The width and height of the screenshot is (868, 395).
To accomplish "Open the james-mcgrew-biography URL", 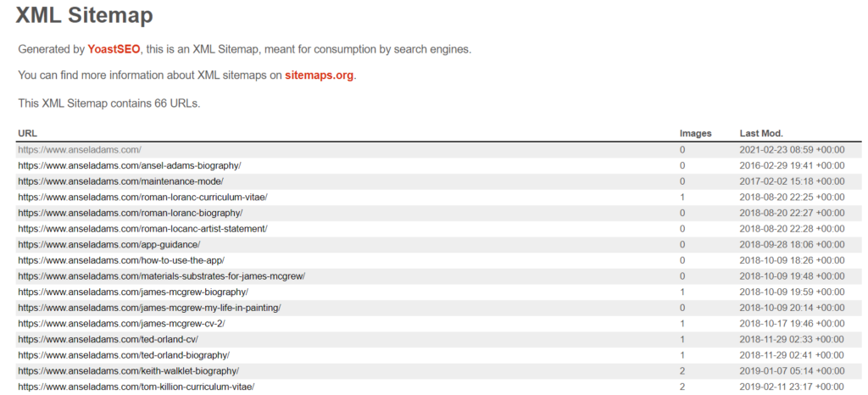I will coord(132,292).
